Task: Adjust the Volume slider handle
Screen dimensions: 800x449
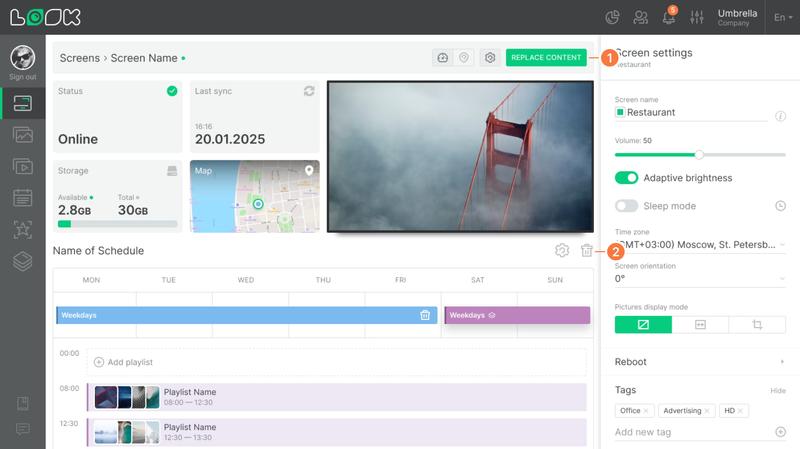Action: (x=699, y=155)
